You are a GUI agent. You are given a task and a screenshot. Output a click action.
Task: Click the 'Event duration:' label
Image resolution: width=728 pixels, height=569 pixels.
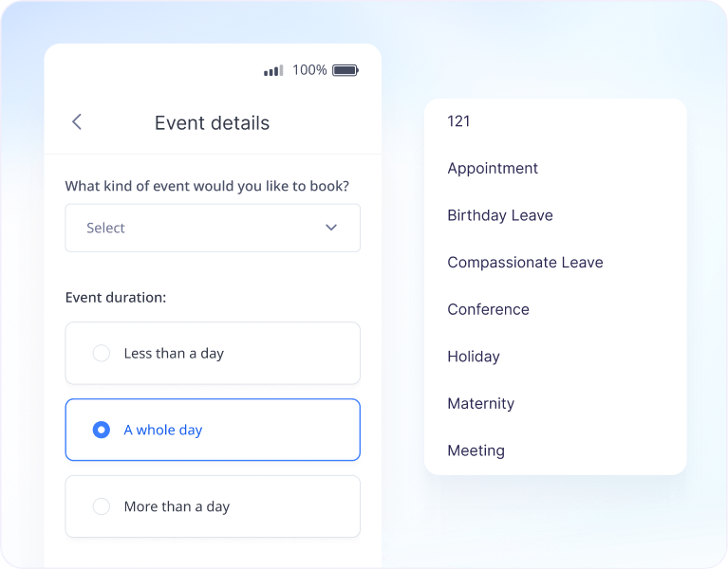116,298
